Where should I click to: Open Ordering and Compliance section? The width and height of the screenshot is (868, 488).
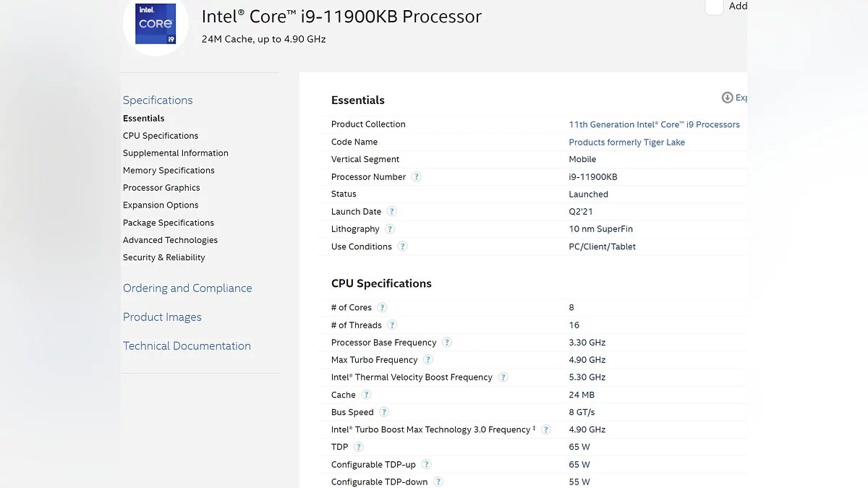187,288
